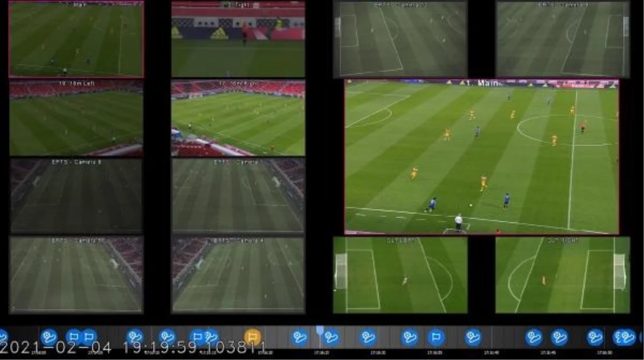644x360 pixels.
Task: Select the whistle marker immediately right of the playhead
Action: pos(331,337)
